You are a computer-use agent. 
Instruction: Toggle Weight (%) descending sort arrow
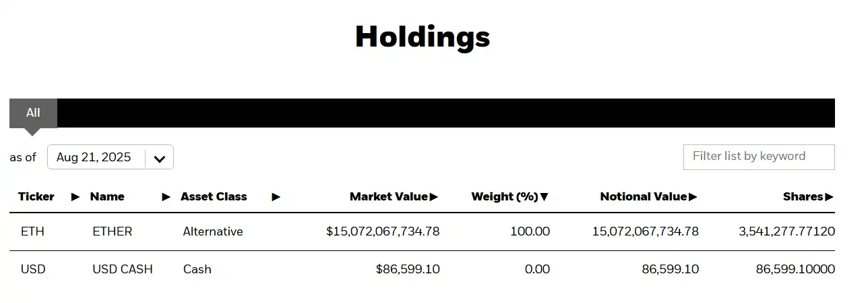tap(545, 197)
